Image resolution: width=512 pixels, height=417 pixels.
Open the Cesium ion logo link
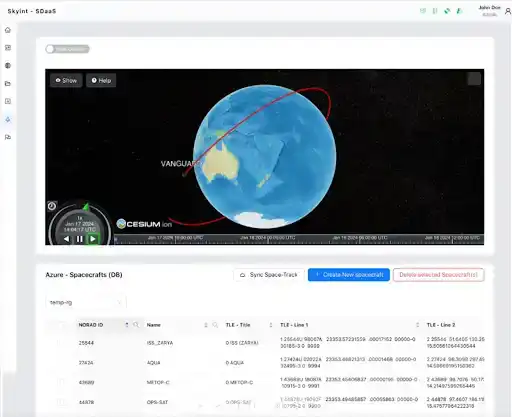144,224
